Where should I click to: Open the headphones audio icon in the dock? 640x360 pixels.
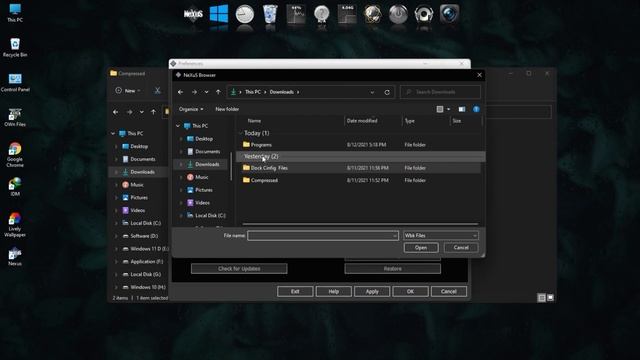coord(424,14)
